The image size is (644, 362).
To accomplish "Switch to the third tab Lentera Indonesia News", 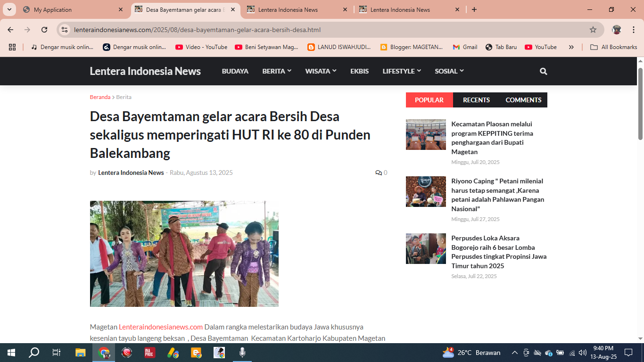I will (298, 9).
